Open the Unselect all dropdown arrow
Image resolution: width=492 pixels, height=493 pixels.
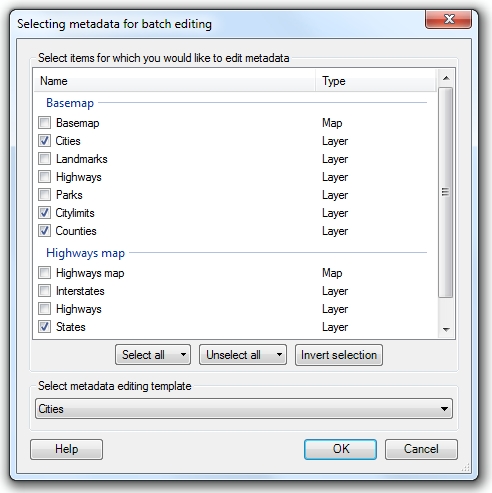(279, 355)
